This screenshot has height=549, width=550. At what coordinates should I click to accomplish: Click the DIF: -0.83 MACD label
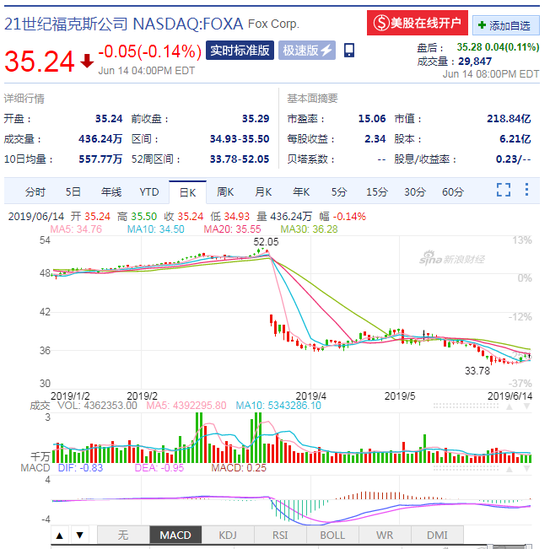click(80, 468)
